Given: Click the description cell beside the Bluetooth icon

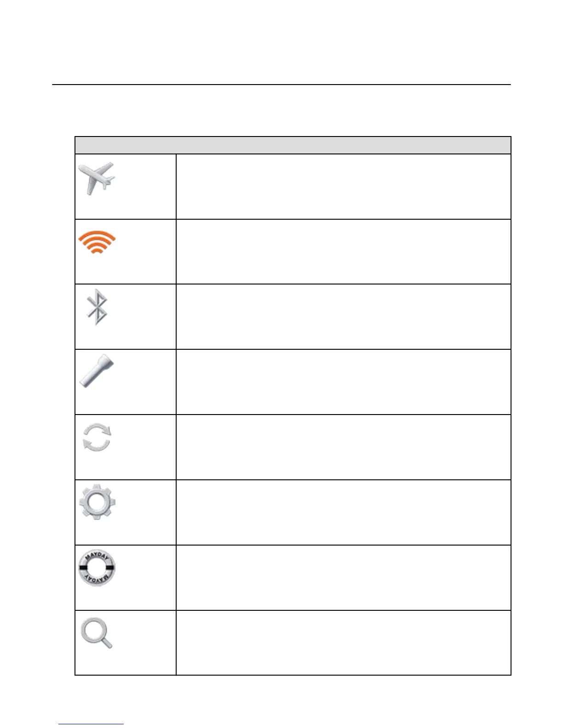Looking at the screenshot, I should click(343, 317).
